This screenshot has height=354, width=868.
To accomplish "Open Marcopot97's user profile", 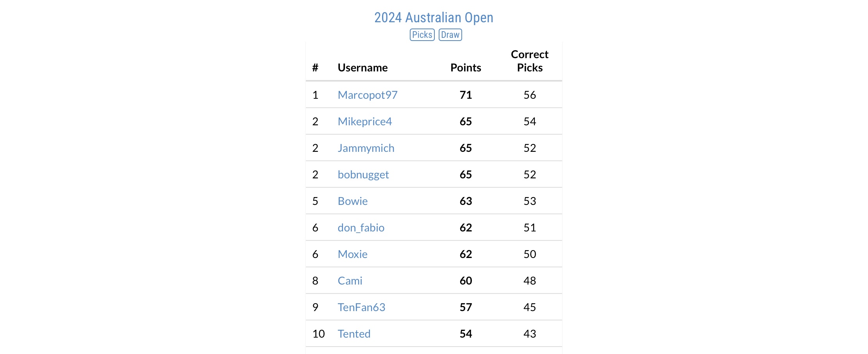I will pos(367,95).
